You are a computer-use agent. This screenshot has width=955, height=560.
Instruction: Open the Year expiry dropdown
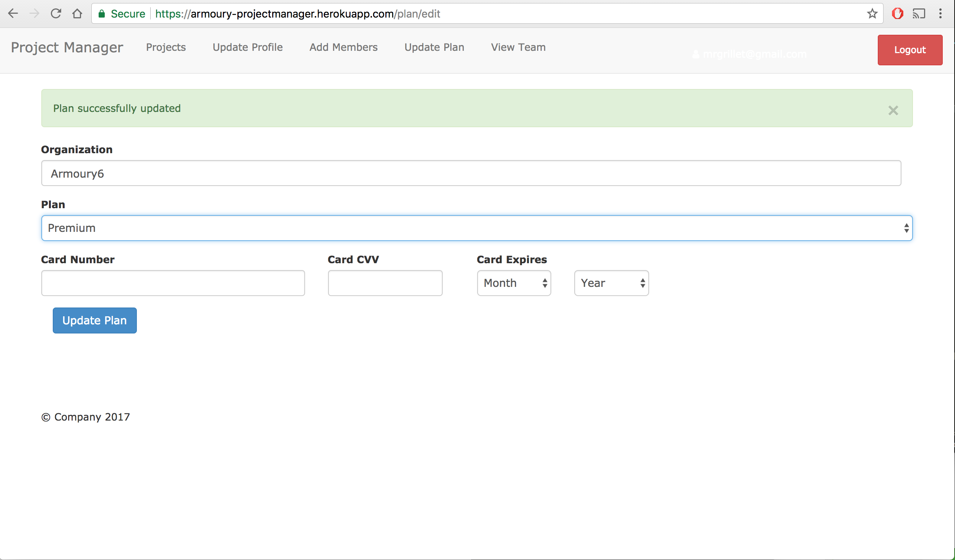pos(611,283)
